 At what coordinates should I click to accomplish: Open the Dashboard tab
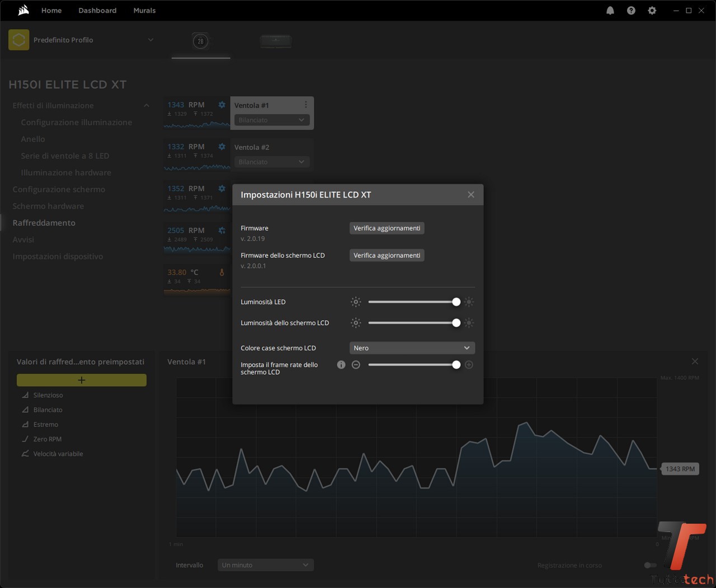(x=97, y=11)
